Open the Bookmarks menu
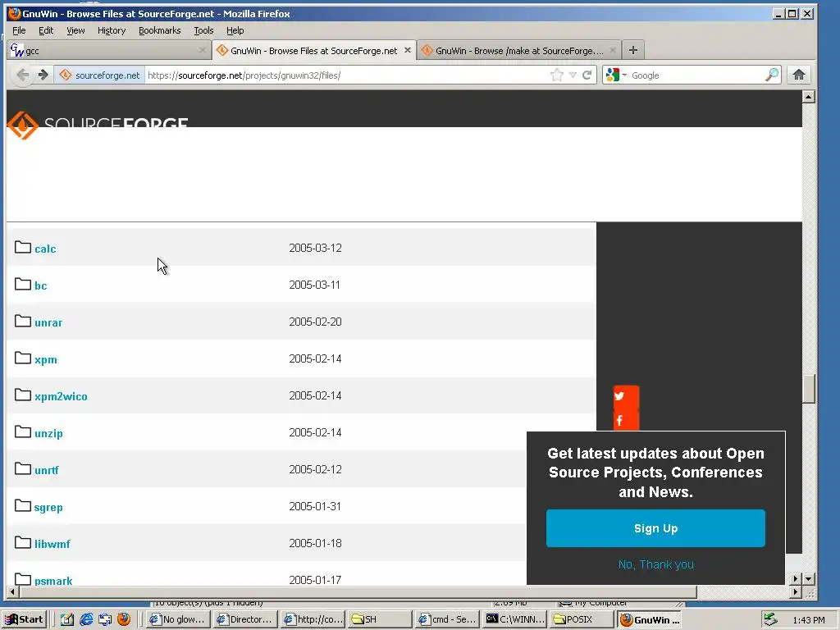Viewport: 840px width, 630px height. pyautogui.click(x=160, y=30)
